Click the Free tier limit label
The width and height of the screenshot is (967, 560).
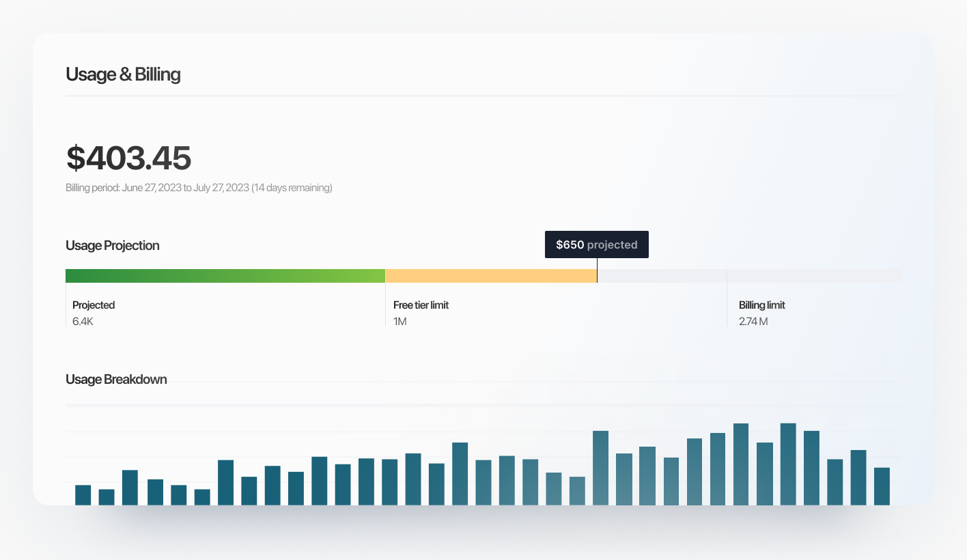click(x=421, y=305)
